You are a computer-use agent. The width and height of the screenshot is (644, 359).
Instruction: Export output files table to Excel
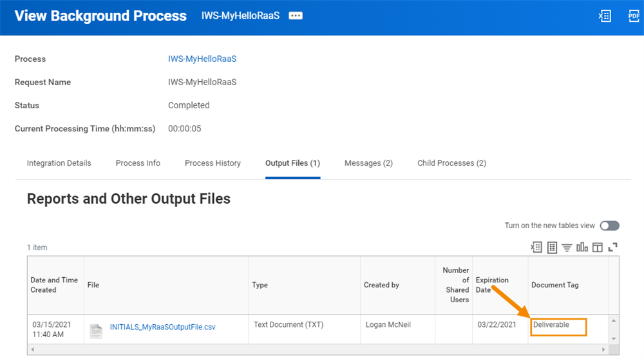pyautogui.click(x=536, y=247)
